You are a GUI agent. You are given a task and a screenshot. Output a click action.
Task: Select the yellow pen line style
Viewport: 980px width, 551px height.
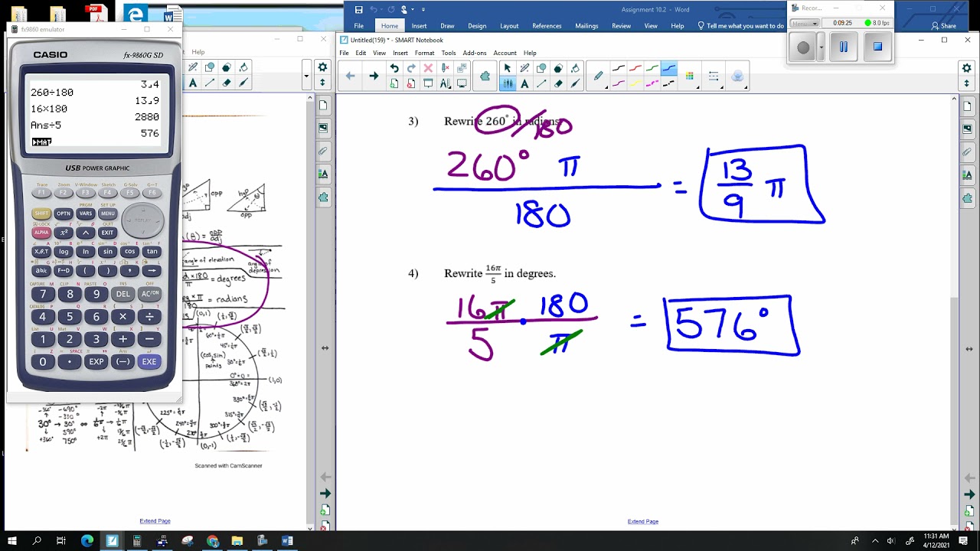635,83
